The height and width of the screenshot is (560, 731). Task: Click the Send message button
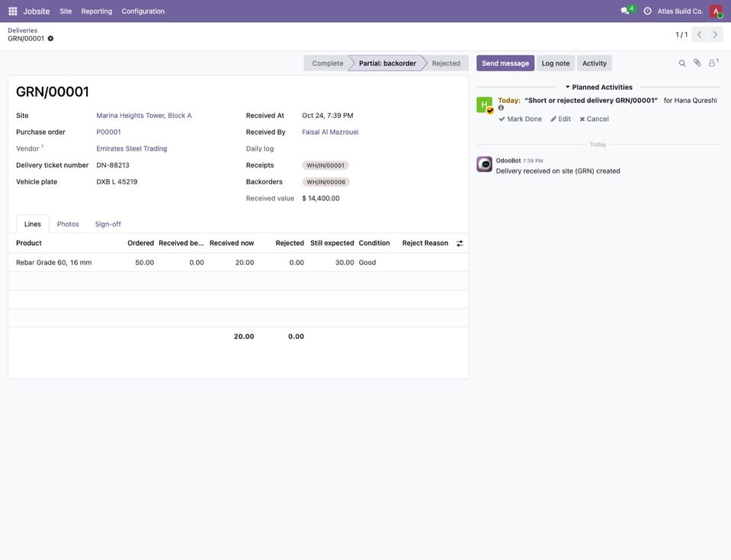pyautogui.click(x=505, y=63)
